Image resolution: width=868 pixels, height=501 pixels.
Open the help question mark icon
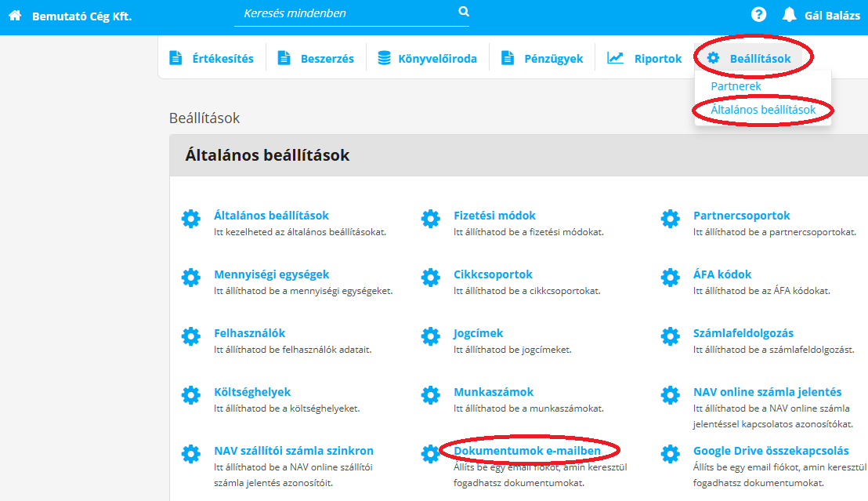click(x=758, y=14)
